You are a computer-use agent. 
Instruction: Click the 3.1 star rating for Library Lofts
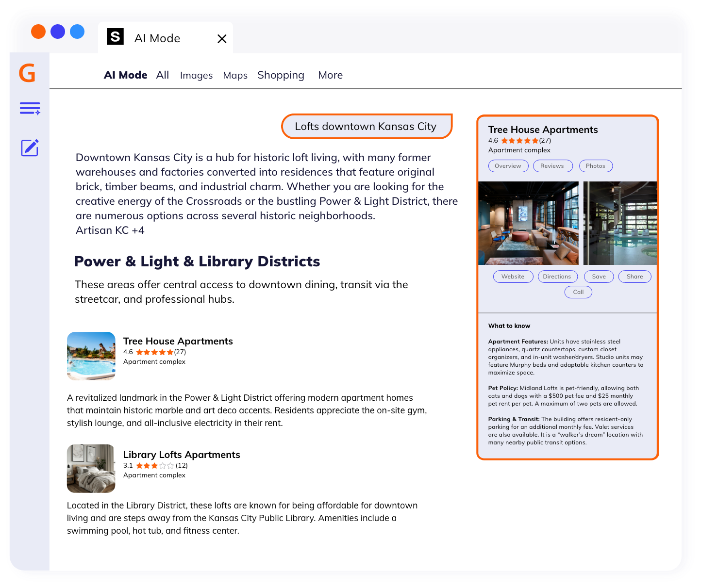pyautogui.click(x=155, y=466)
